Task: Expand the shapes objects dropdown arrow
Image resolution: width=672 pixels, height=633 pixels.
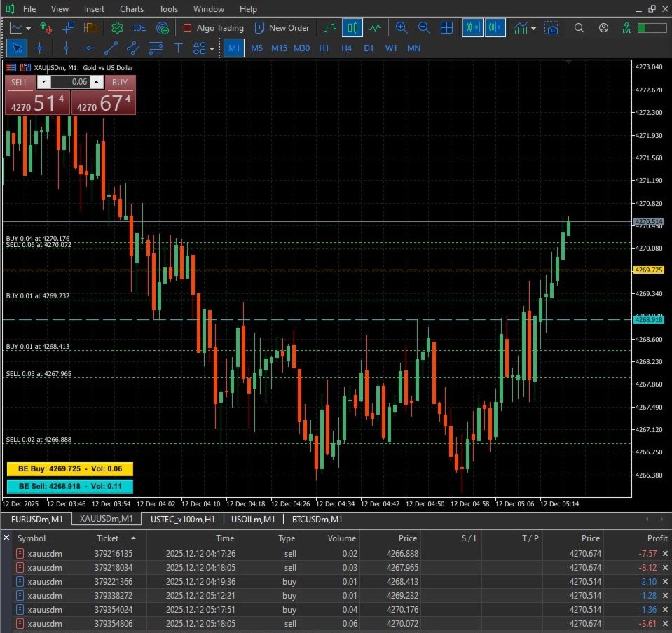Action: point(212,49)
